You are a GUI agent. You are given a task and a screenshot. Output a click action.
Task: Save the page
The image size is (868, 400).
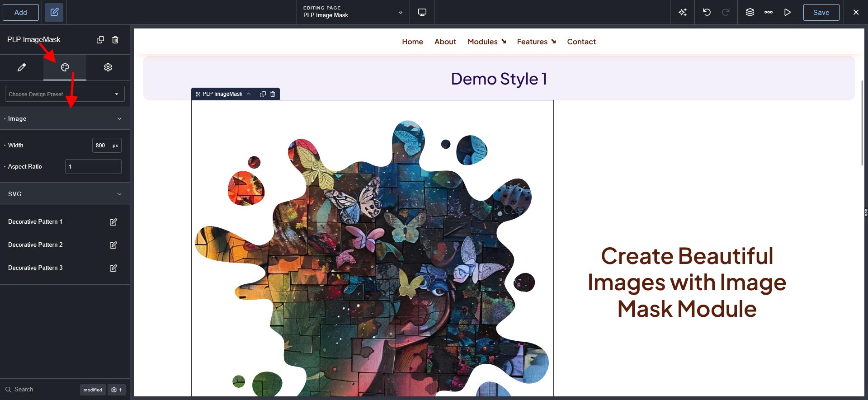pos(821,12)
